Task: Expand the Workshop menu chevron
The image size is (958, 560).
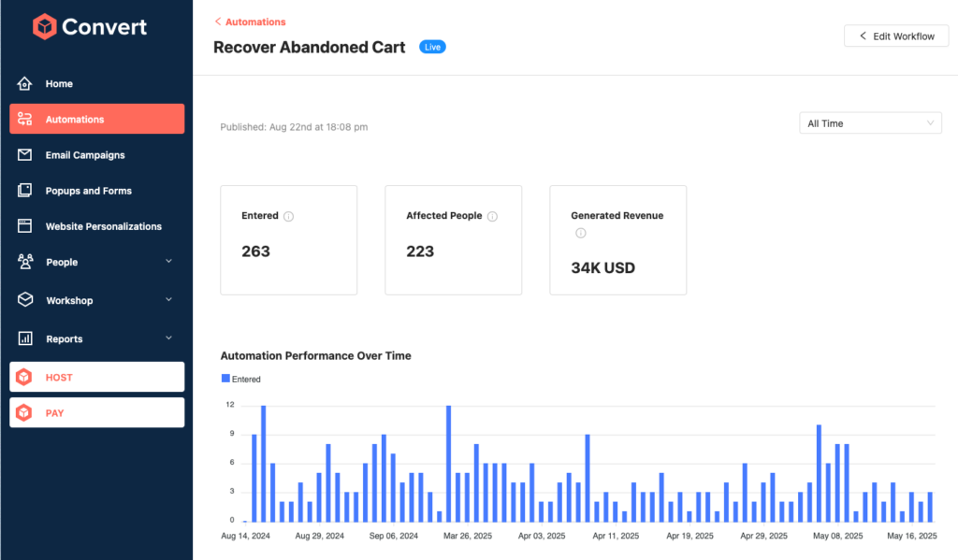Action: pyautogui.click(x=168, y=300)
